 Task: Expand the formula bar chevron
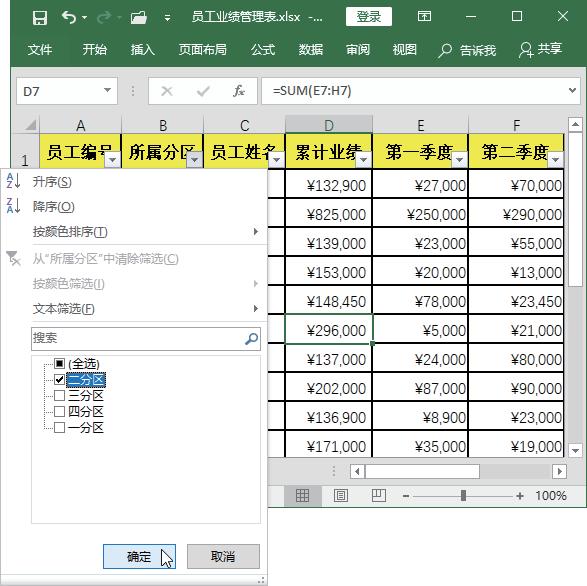pos(572,90)
